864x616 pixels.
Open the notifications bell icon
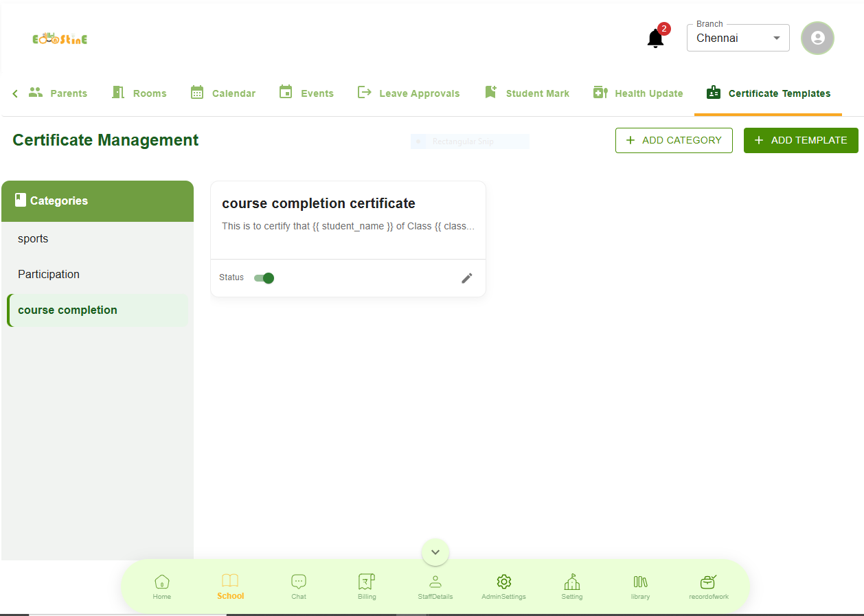point(655,38)
